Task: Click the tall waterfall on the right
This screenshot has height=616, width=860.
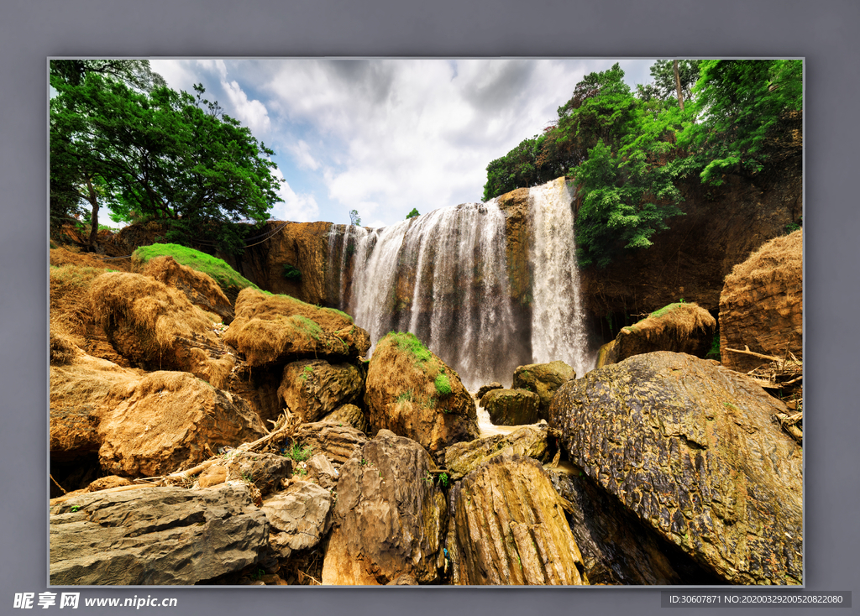Action: tap(556, 277)
